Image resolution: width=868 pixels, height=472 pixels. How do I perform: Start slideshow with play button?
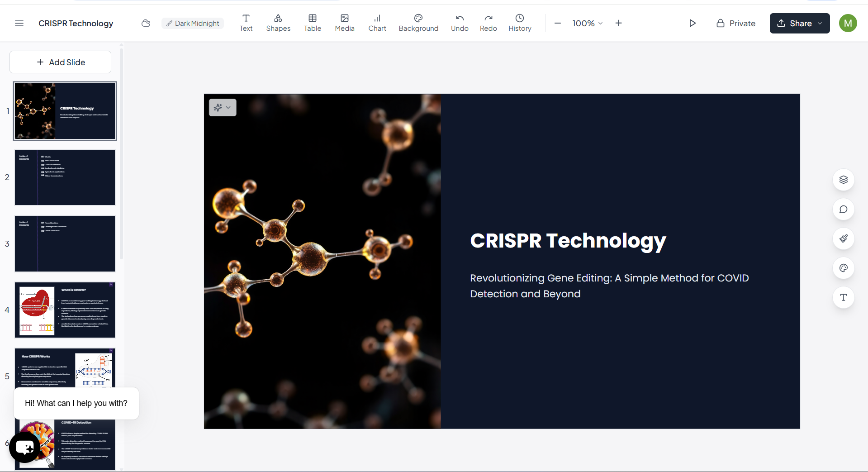click(693, 24)
